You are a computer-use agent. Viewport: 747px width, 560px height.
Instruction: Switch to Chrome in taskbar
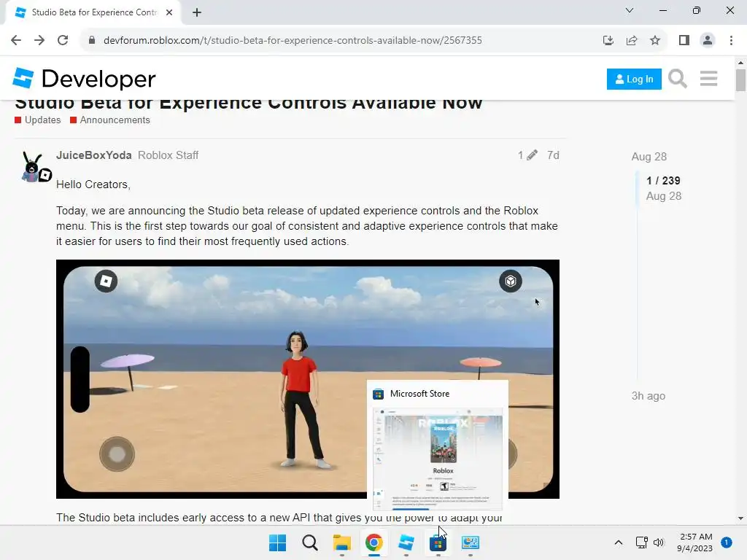[x=374, y=542]
